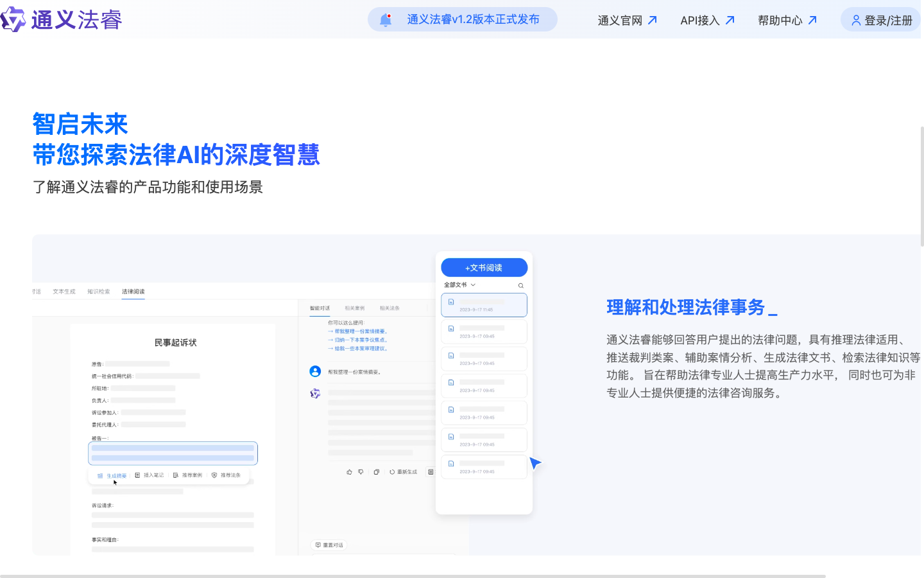This screenshot has height=578, width=924.
Task: Open the search magnifier in the document panel
Action: coord(520,285)
